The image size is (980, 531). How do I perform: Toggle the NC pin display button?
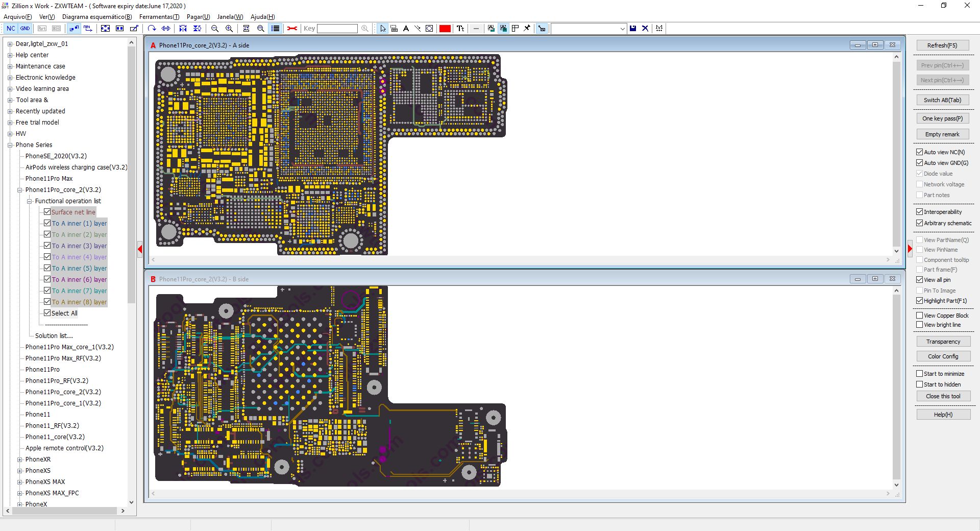11,29
